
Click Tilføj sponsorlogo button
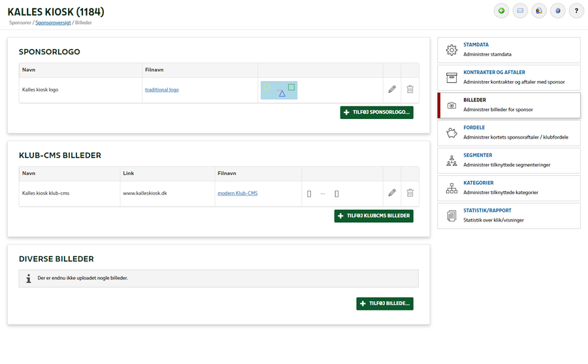click(376, 112)
